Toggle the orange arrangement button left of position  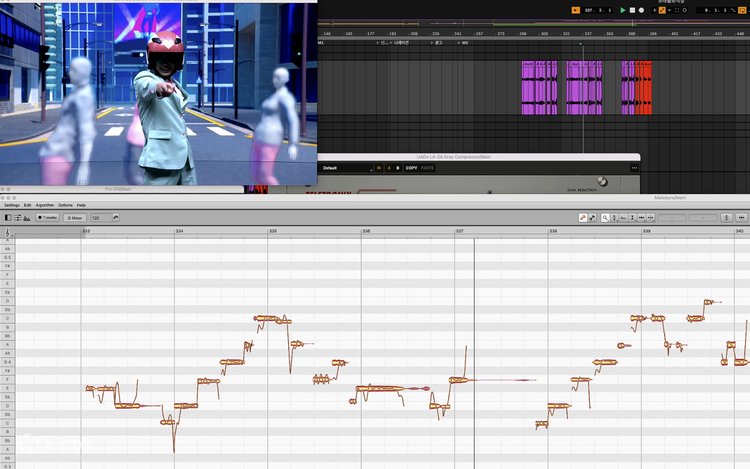(575, 10)
